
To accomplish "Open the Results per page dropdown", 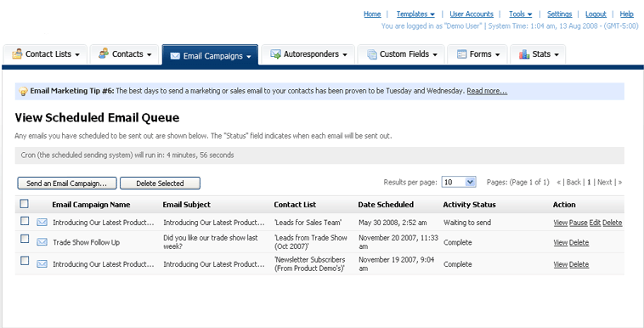I will pos(459,182).
